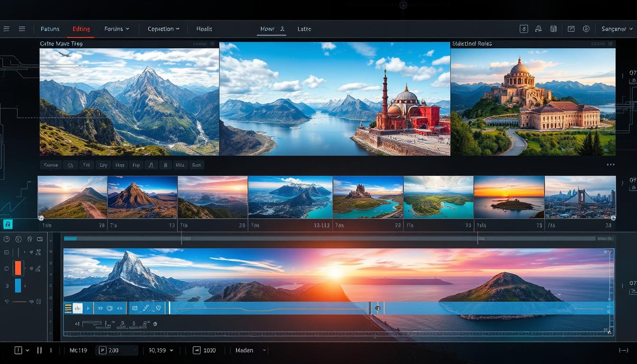
Task: Click the pause button in bottom bar
Action: 39,350
